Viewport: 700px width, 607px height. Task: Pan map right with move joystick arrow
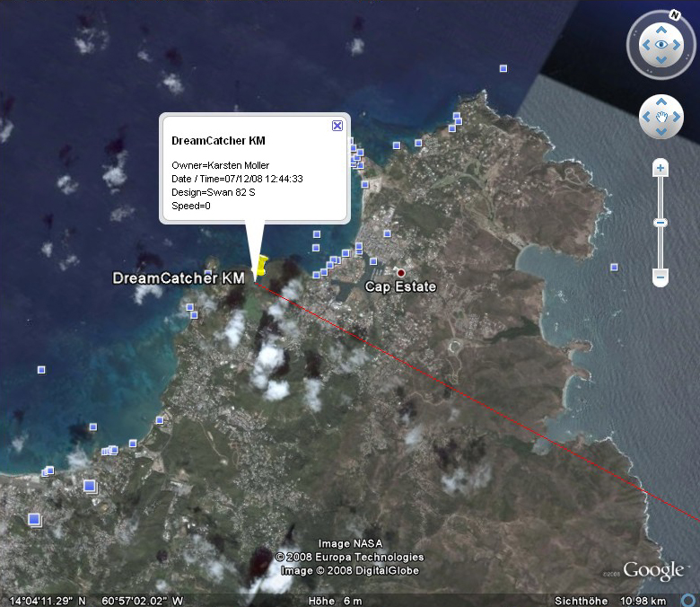[x=677, y=117]
